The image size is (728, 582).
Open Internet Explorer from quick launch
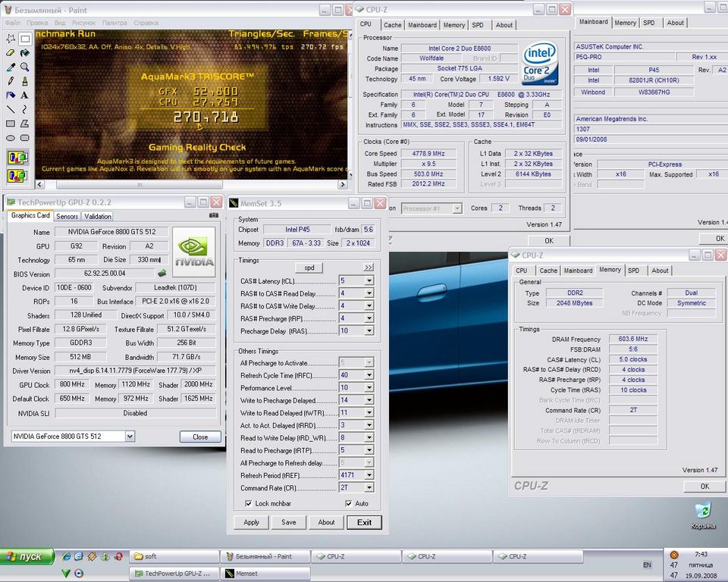click(x=67, y=556)
